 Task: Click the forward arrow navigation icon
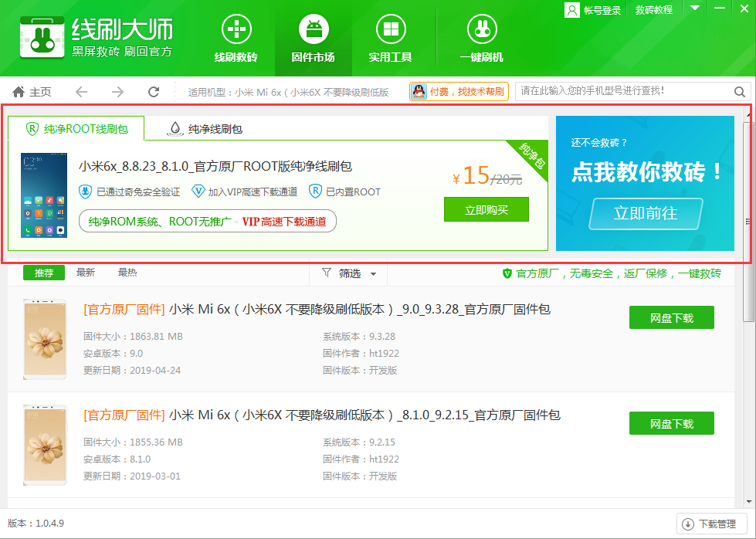117,92
